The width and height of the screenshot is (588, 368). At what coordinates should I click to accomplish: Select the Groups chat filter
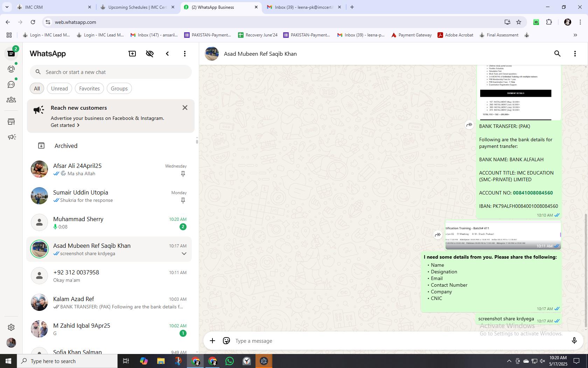(x=119, y=88)
